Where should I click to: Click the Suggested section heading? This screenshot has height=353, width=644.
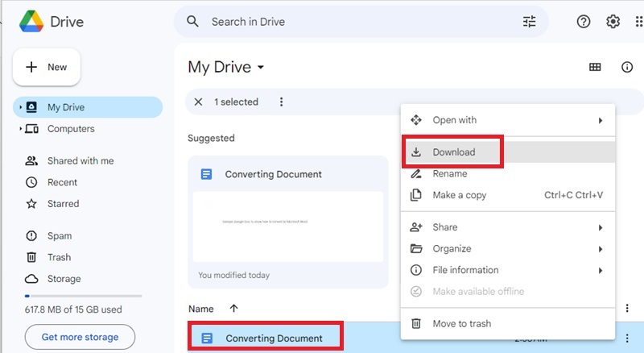211,138
